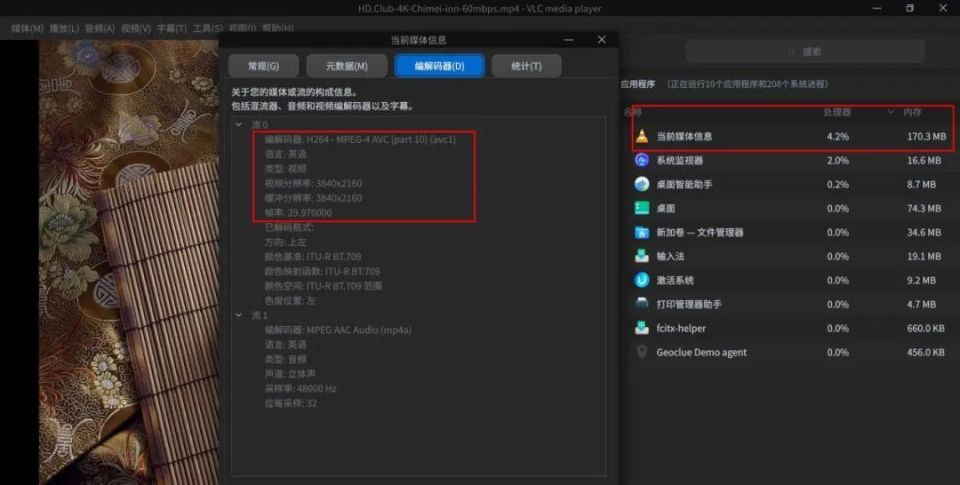Click the sort arrow beside 内存 column
The height and width of the screenshot is (485, 960).
click(891, 112)
